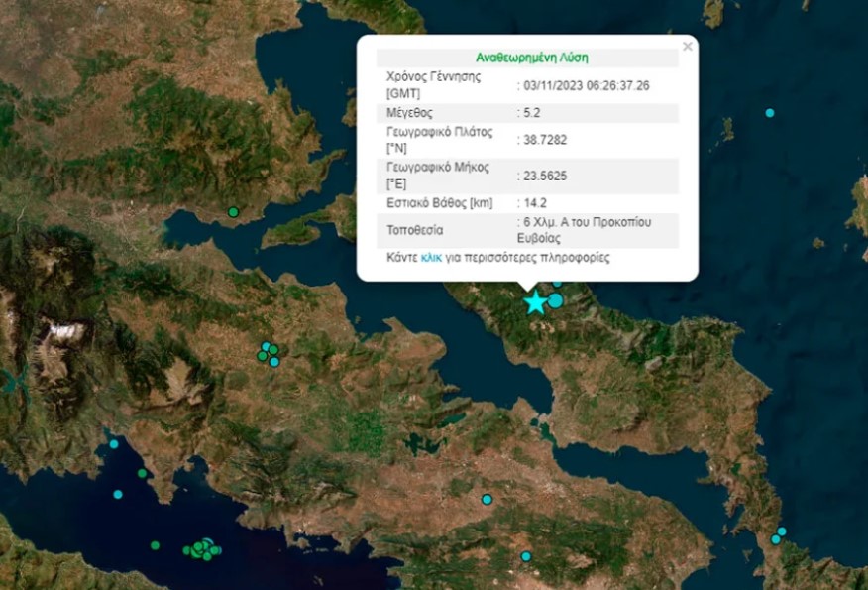Open the 'κλικ' link for more information
The width and height of the screenshot is (868, 590).
[x=431, y=258]
